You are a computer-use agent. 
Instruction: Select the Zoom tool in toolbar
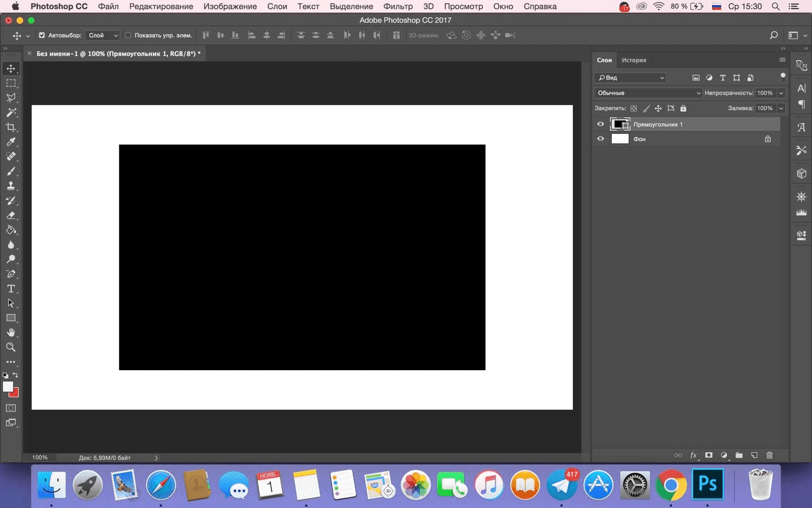click(x=11, y=348)
